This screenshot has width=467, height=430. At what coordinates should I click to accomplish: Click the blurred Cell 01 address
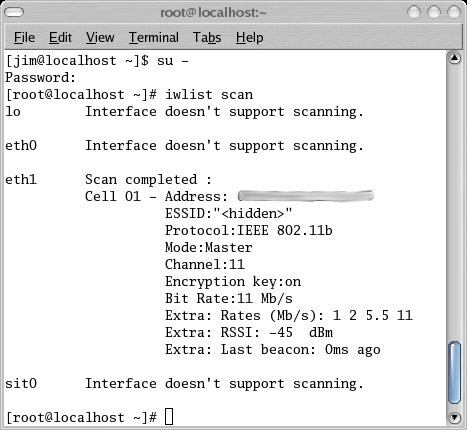click(x=306, y=196)
